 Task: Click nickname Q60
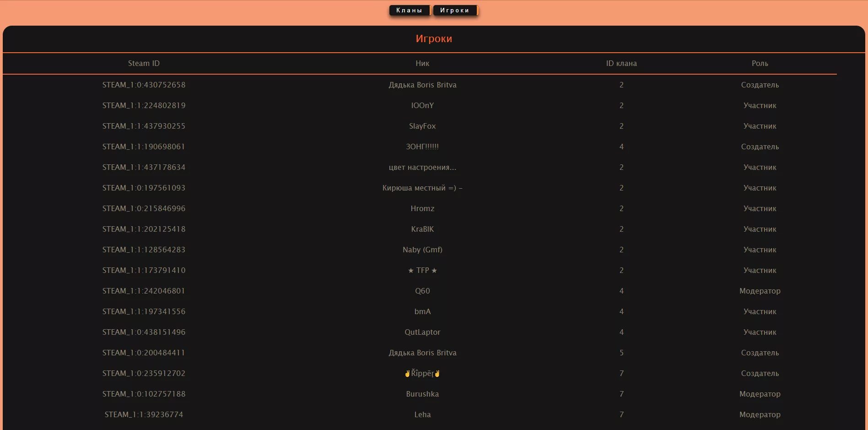422,291
